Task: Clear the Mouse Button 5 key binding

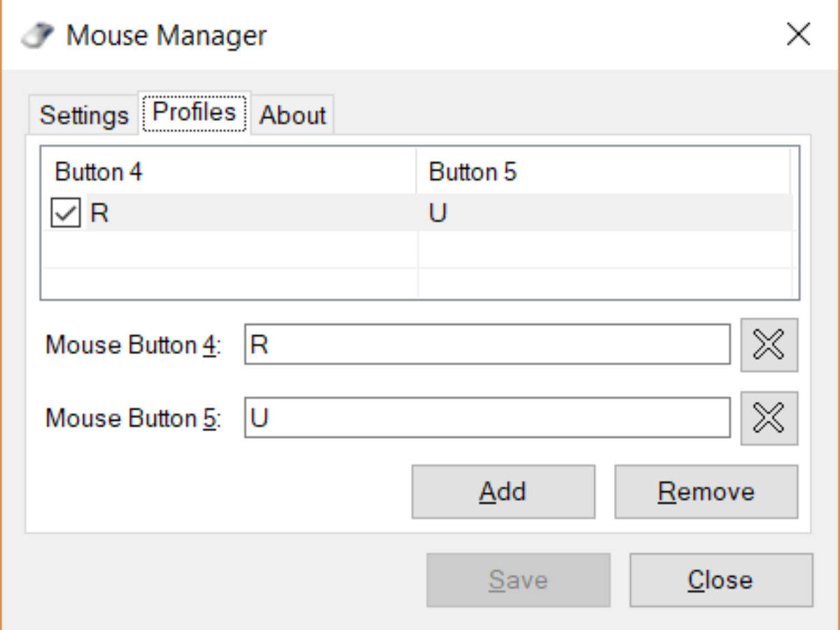Action: pyautogui.click(x=769, y=418)
